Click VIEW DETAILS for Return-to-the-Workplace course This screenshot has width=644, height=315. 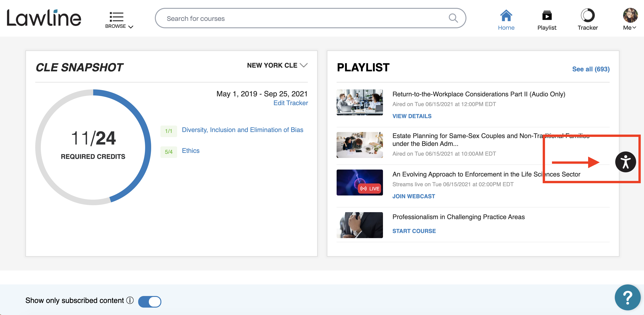[412, 116]
